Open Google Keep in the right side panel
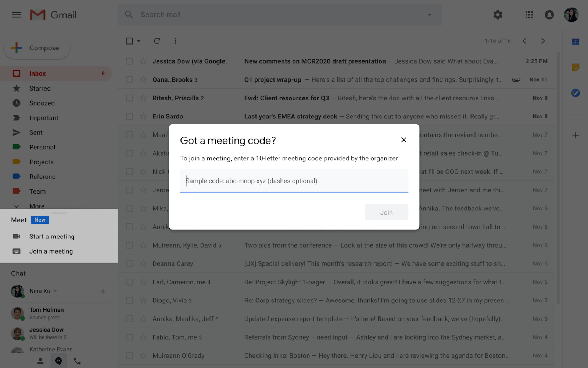The height and width of the screenshot is (368, 588). pyautogui.click(x=575, y=67)
